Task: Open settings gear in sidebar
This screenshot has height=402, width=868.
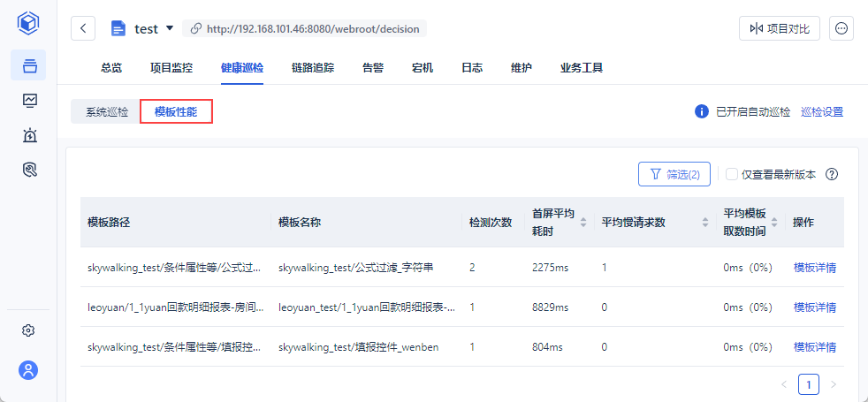Action: tap(28, 330)
